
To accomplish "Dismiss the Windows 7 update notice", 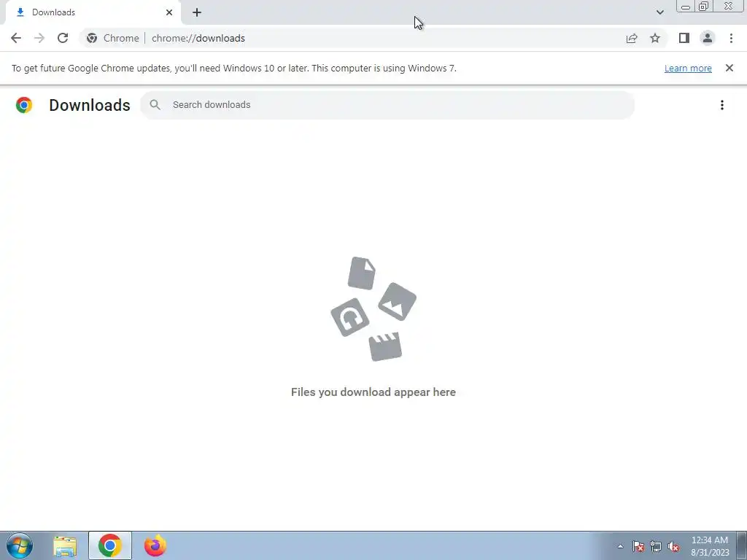I will point(729,68).
